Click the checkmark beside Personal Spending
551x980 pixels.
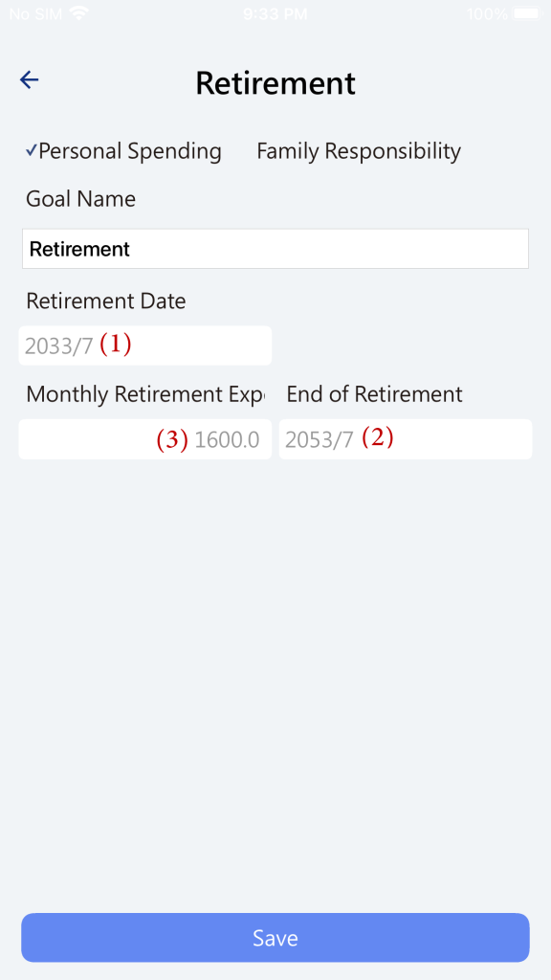tap(32, 150)
